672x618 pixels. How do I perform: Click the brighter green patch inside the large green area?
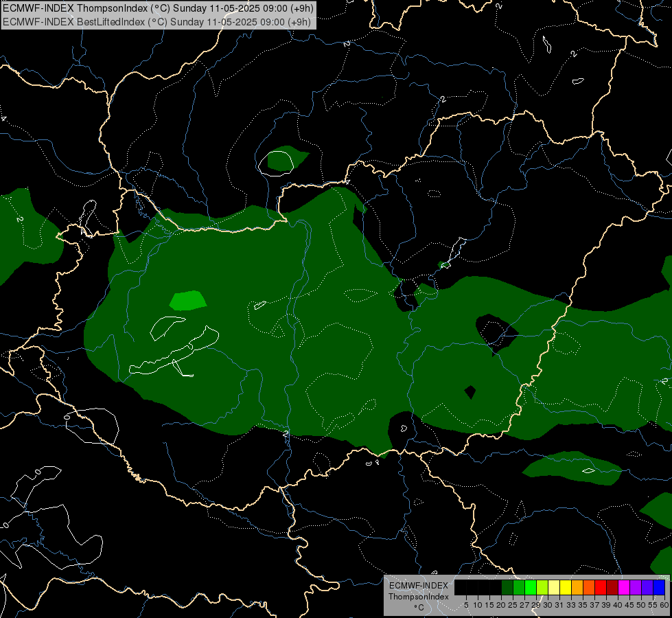click(x=188, y=300)
